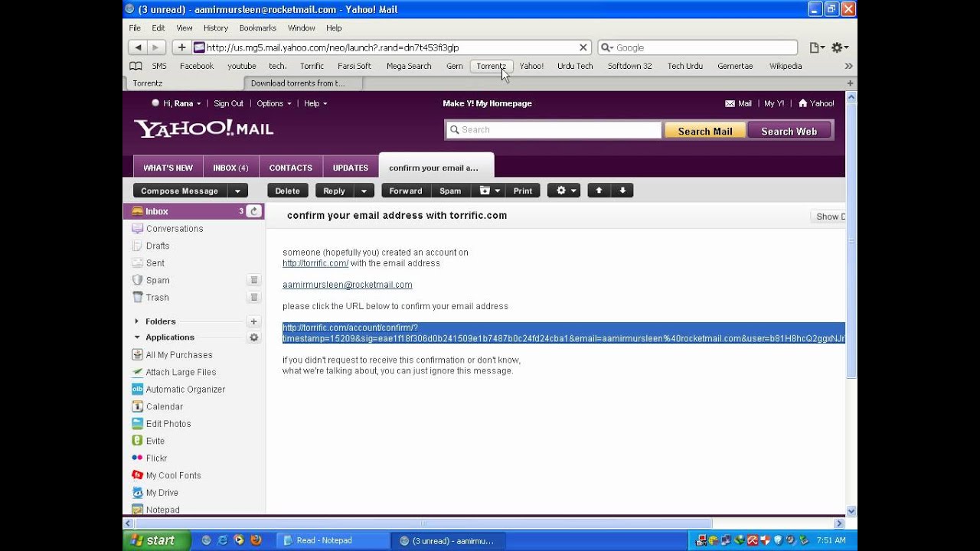Open the Torrentz bookmark

491,66
